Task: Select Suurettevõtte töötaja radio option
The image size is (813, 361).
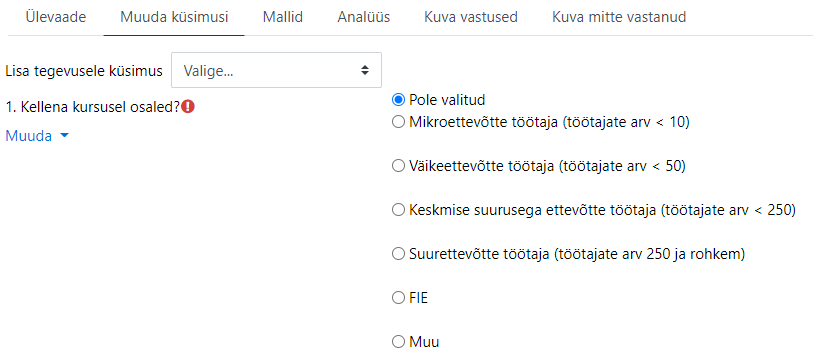Action: click(398, 254)
